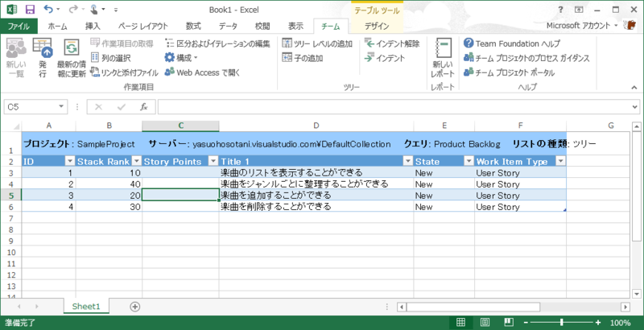Open チーム プロジェクト ポータル
Viewport: 644px width, 330px height.
point(510,72)
